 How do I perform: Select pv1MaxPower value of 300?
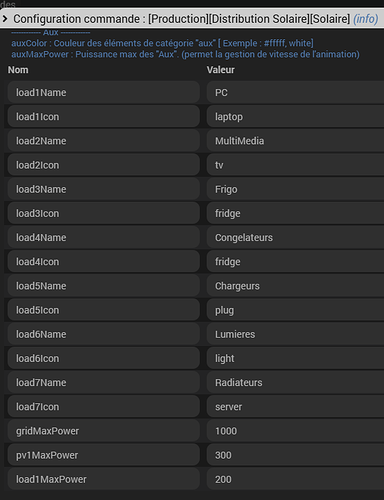295,455
